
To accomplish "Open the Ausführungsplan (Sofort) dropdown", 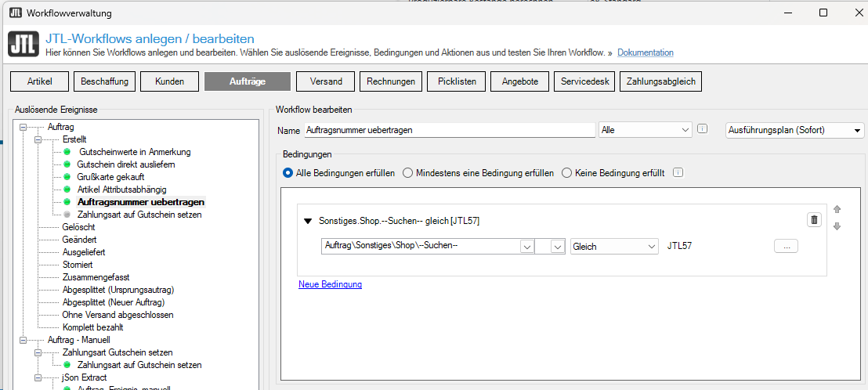I will 794,131.
